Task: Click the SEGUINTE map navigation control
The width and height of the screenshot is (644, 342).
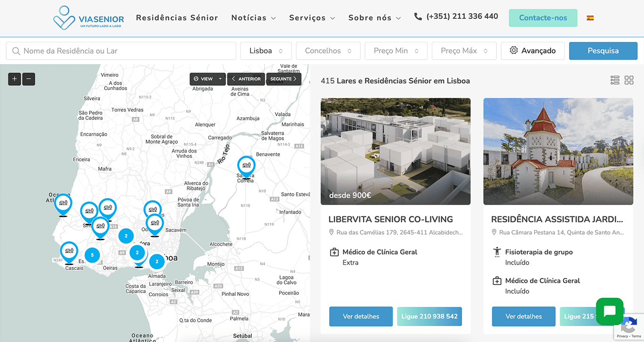Action: point(283,79)
